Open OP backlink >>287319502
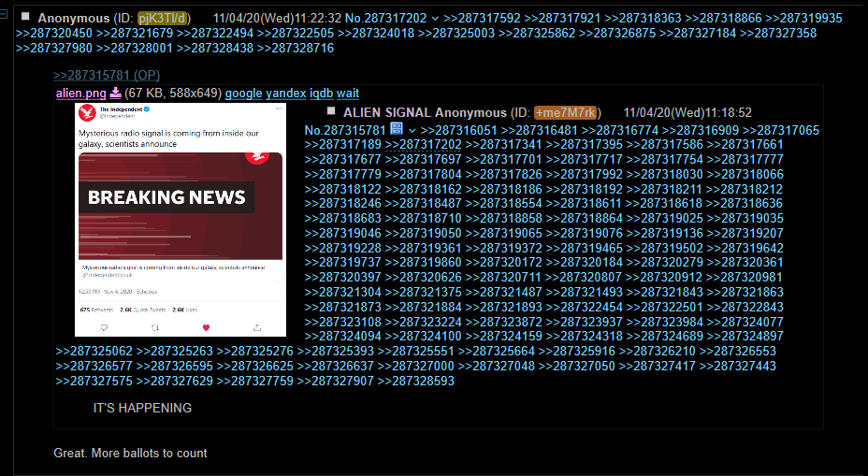Image resolution: width=868 pixels, height=476 pixels. tap(665, 249)
